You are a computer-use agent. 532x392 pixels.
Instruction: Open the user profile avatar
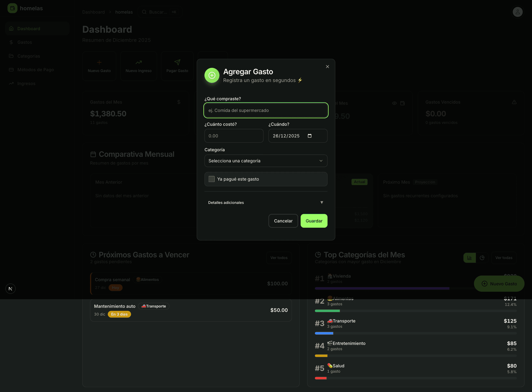[x=517, y=12]
